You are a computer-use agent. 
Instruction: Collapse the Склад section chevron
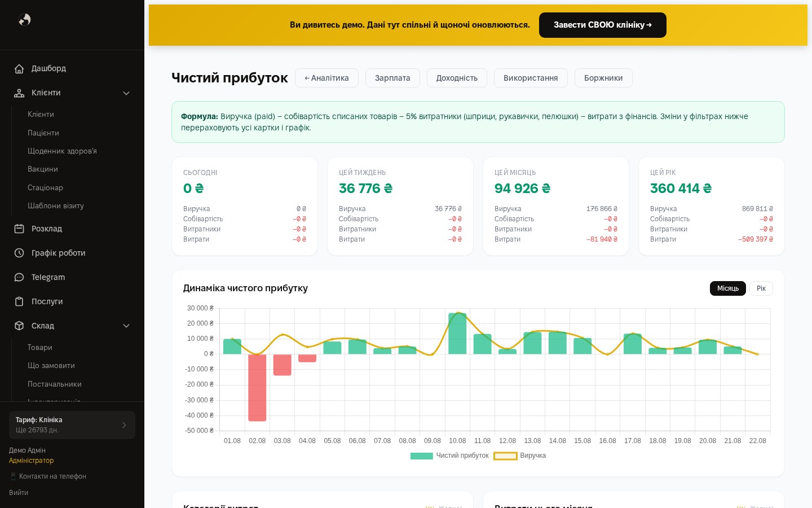click(126, 326)
